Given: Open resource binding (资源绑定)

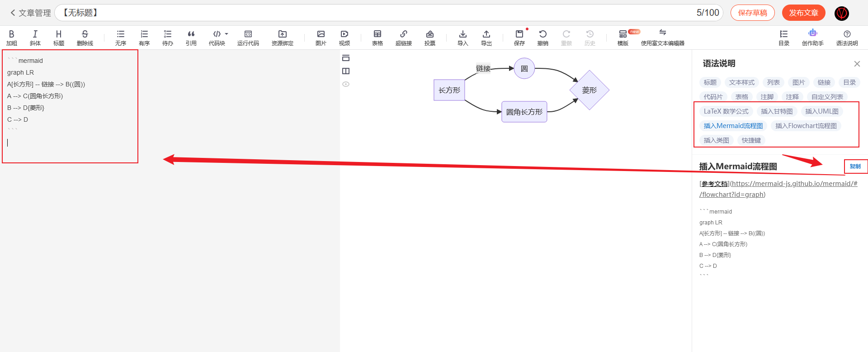Looking at the screenshot, I should [x=283, y=38].
